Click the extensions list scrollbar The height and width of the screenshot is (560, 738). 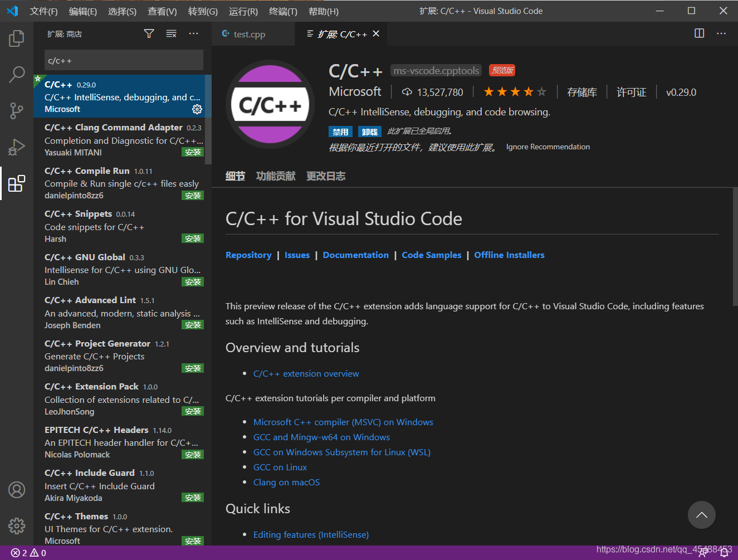tap(208, 120)
